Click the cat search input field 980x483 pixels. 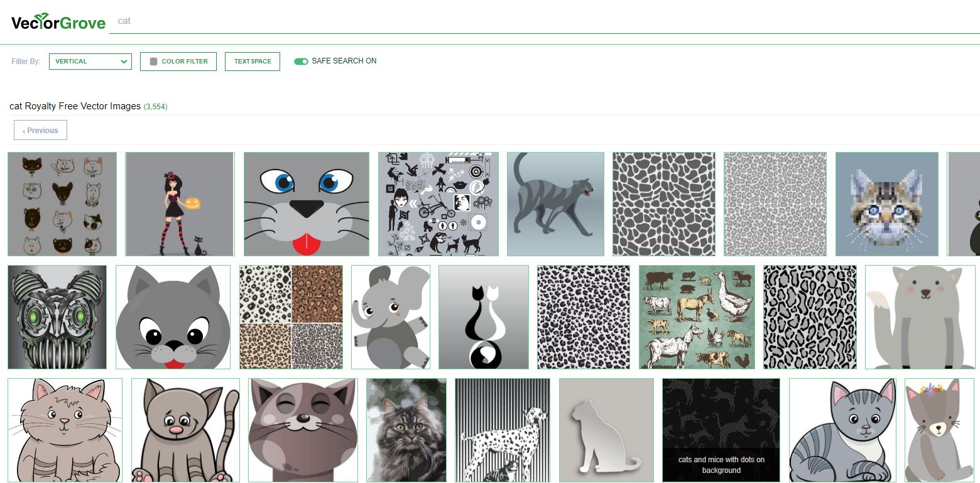tap(540, 21)
